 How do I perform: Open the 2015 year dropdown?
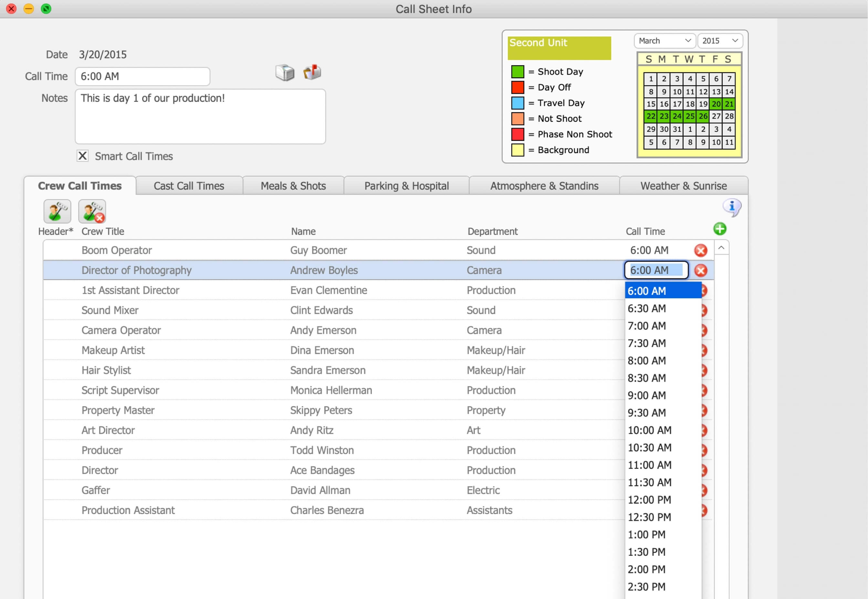[720, 40]
